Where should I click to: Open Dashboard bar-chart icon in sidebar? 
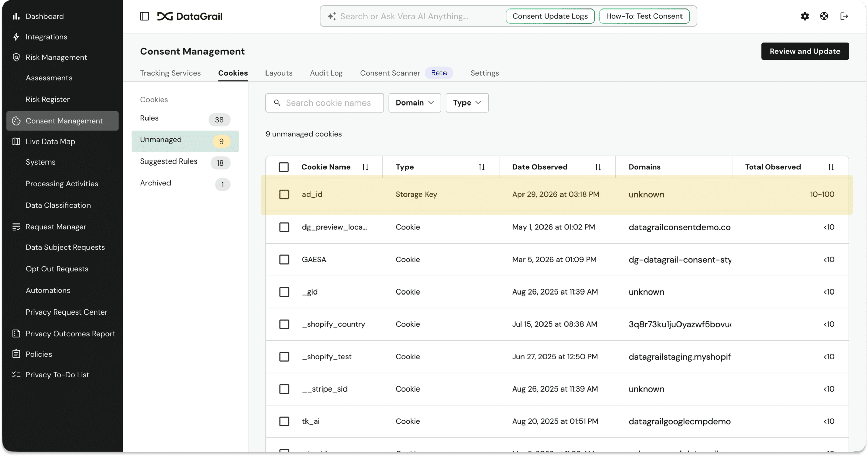click(x=16, y=16)
